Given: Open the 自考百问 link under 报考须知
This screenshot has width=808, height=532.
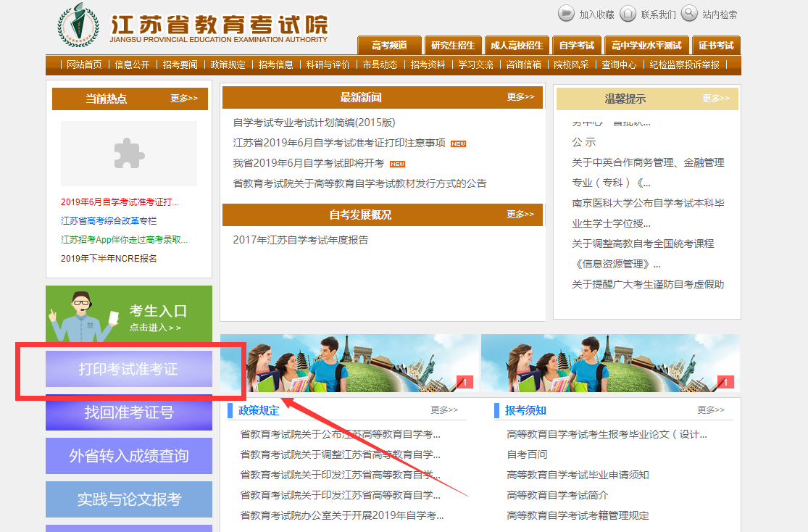Looking at the screenshot, I should pyautogui.click(x=527, y=454).
